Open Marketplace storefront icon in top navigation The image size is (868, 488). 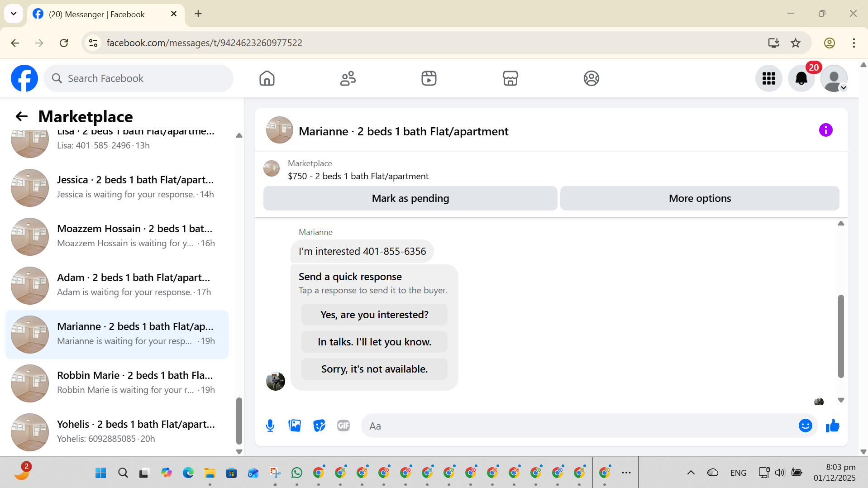510,78
